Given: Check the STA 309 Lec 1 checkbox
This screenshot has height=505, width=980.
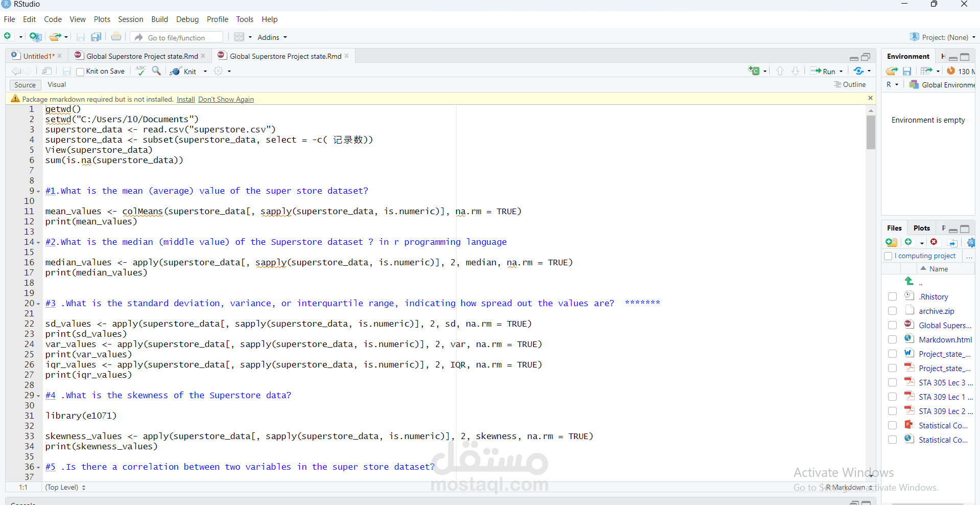Looking at the screenshot, I should [x=892, y=397].
